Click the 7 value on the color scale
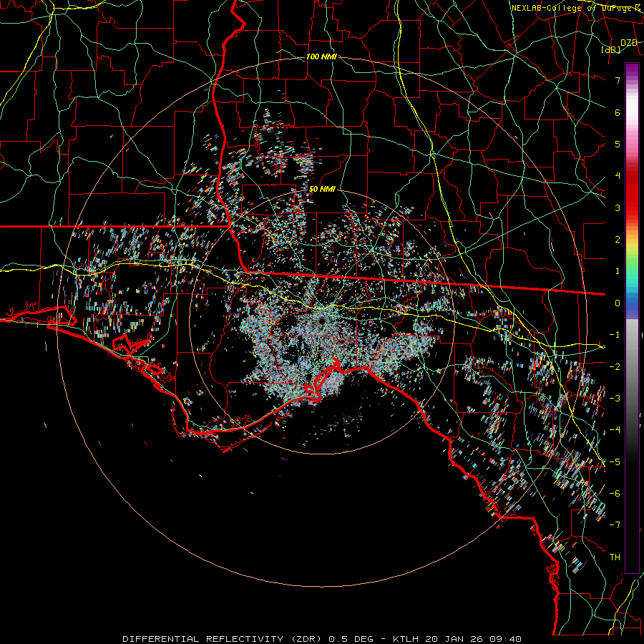Viewport: 644px width, 644px height. pos(618,80)
